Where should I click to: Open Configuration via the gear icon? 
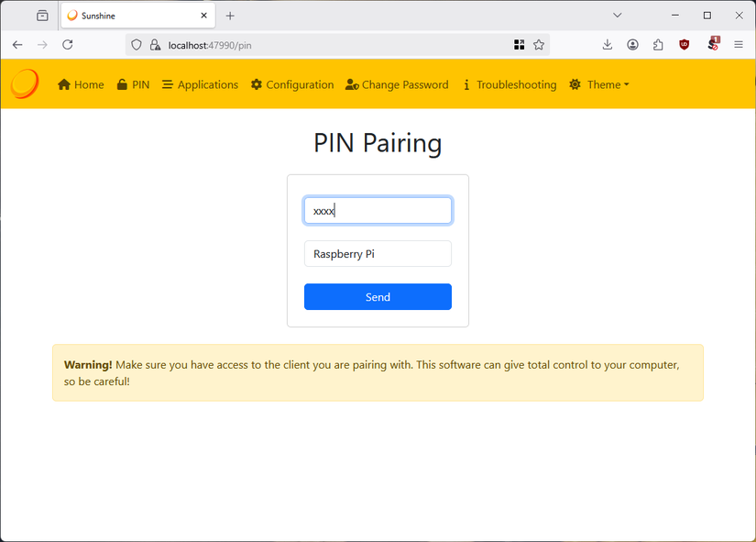click(x=257, y=83)
